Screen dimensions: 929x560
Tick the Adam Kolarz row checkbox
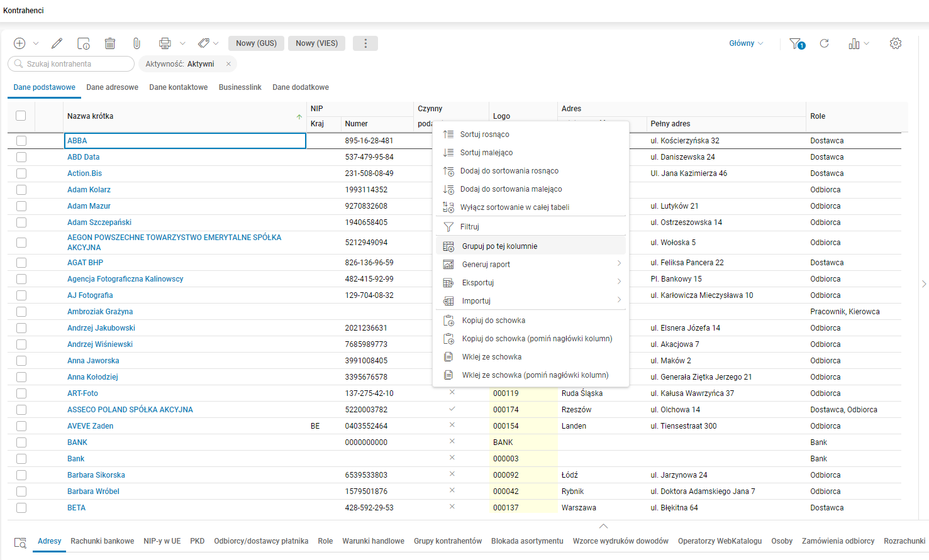pos(21,190)
